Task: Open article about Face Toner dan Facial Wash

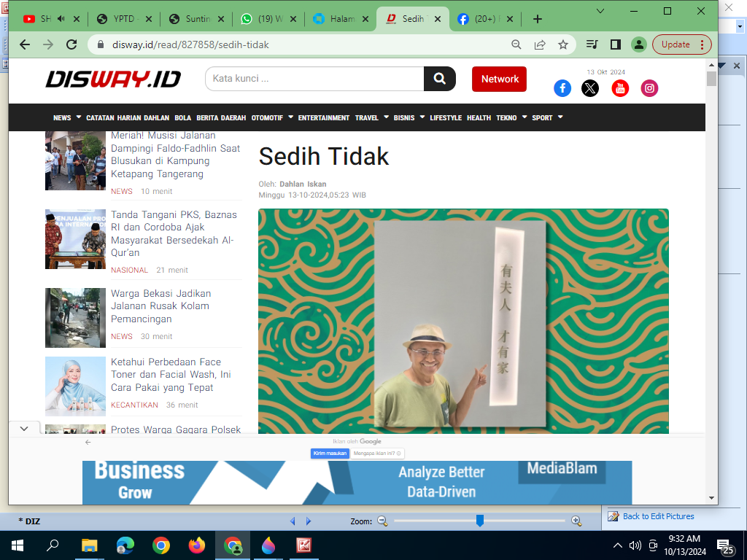Action: [x=171, y=374]
